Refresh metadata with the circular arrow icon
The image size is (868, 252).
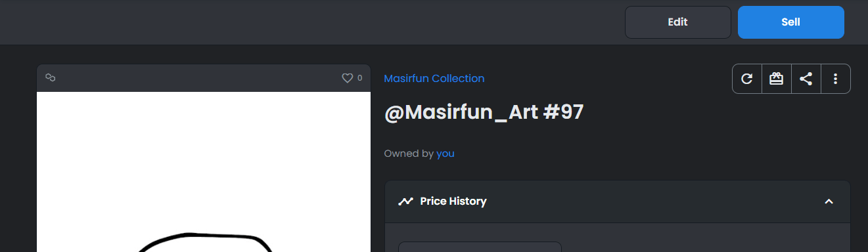click(x=747, y=79)
